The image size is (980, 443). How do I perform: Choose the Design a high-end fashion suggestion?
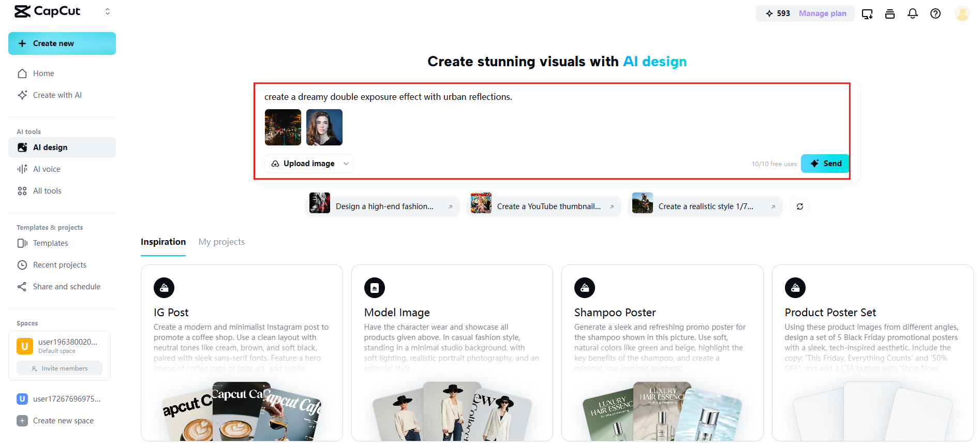point(384,206)
